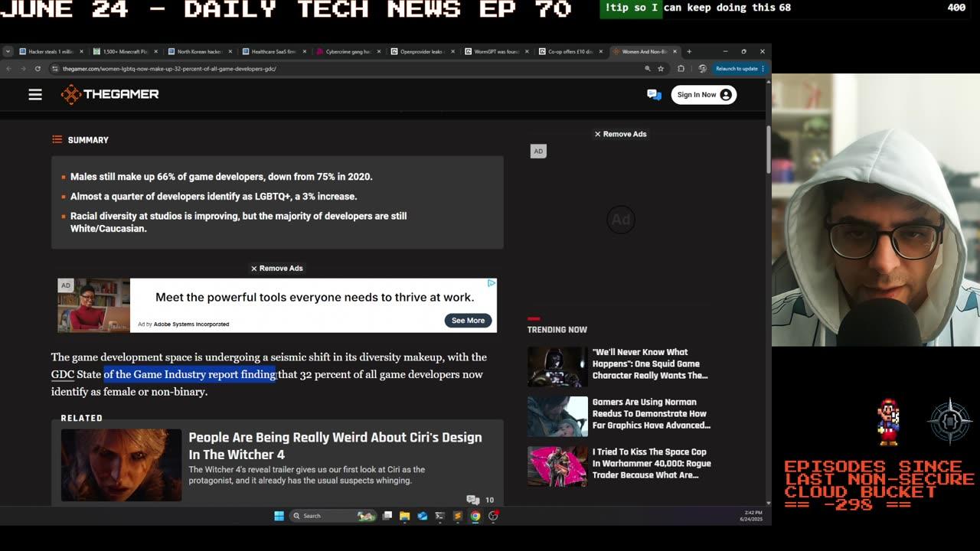Click the Squid Game trending thumbnail
Viewport: 980px width, 551px height.
point(557,367)
